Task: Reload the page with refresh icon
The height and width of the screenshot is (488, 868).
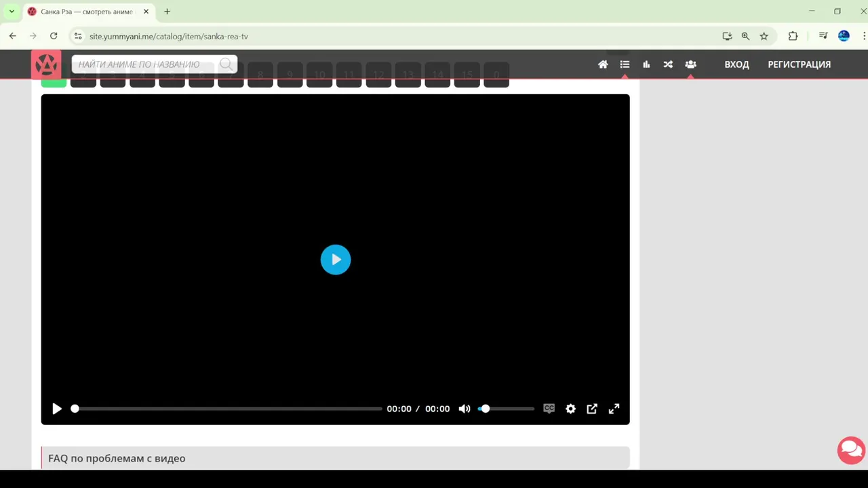Action: tap(54, 36)
